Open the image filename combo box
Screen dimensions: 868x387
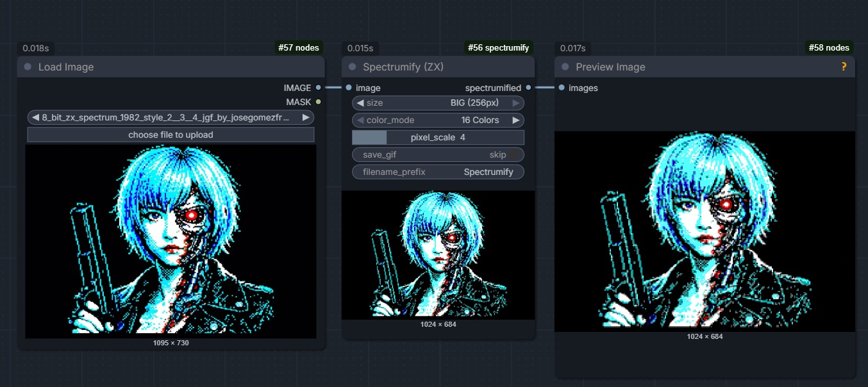tap(171, 117)
